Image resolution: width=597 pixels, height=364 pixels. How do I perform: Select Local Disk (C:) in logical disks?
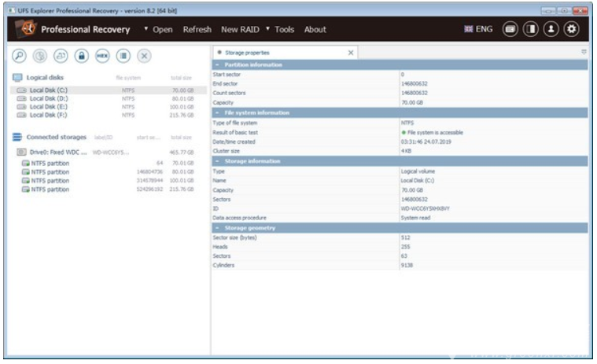tap(109, 90)
